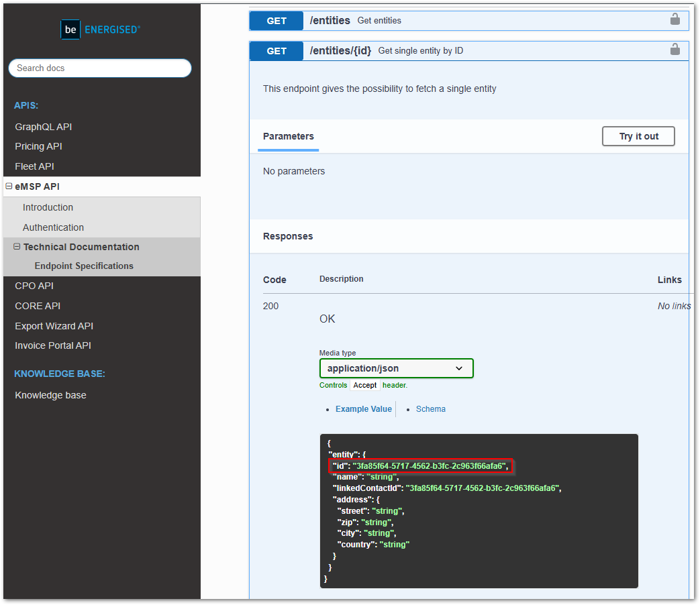Collapse the GET /entities/{id} endpoint
700x605 pixels.
coord(468,51)
